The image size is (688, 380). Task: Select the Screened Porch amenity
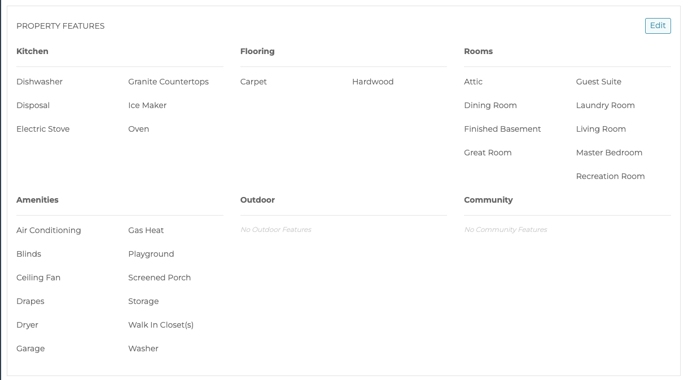pos(159,278)
